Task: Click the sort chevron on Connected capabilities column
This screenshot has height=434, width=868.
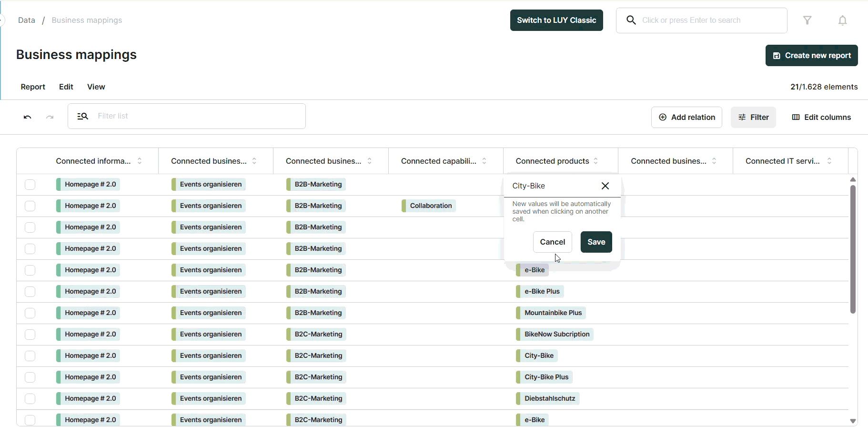Action: tap(484, 161)
